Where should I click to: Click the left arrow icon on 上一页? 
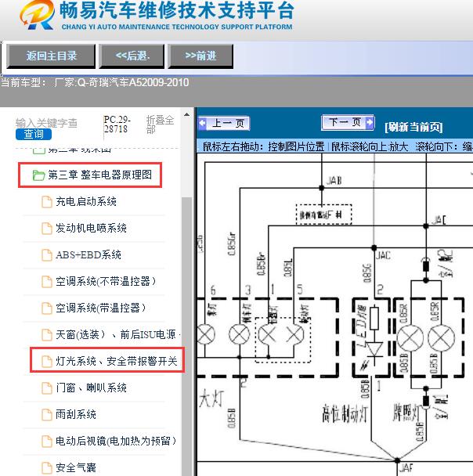click(x=202, y=123)
